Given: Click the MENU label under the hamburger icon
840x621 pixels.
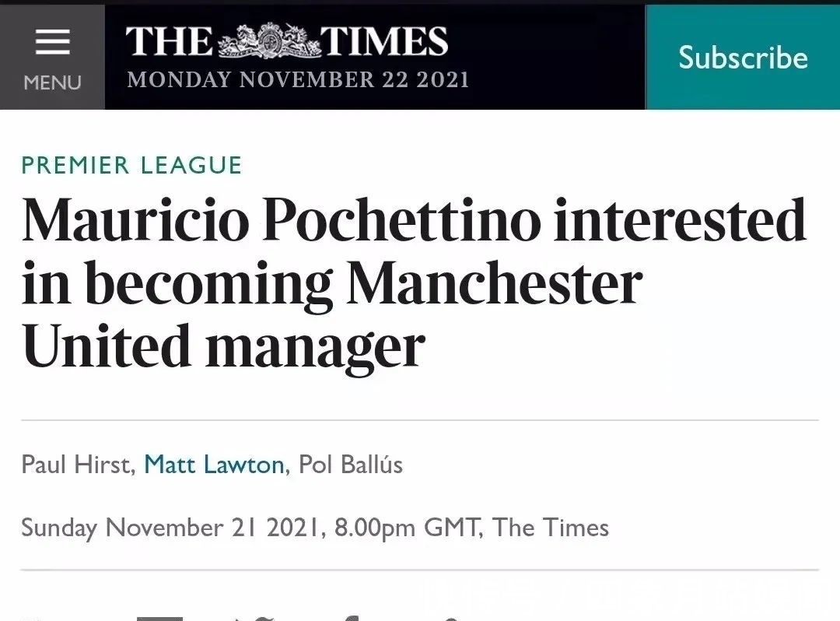Looking at the screenshot, I should click(52, 82).
